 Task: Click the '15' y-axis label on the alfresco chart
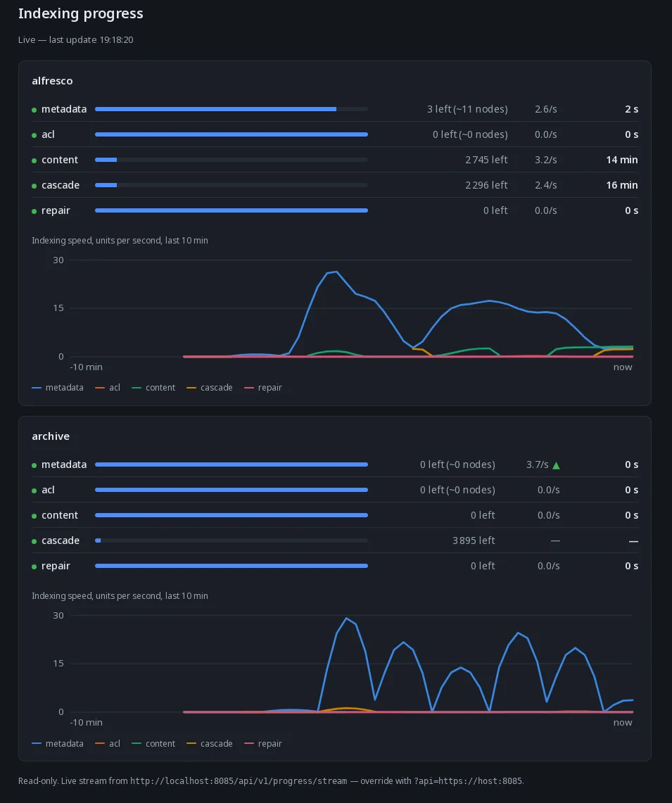point(58,308)
